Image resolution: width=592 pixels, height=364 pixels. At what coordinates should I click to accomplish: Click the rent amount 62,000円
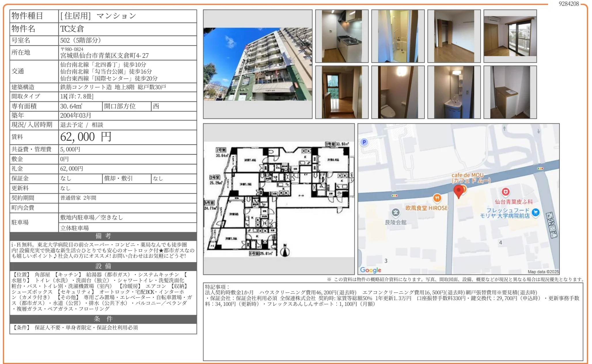[86, 137]
